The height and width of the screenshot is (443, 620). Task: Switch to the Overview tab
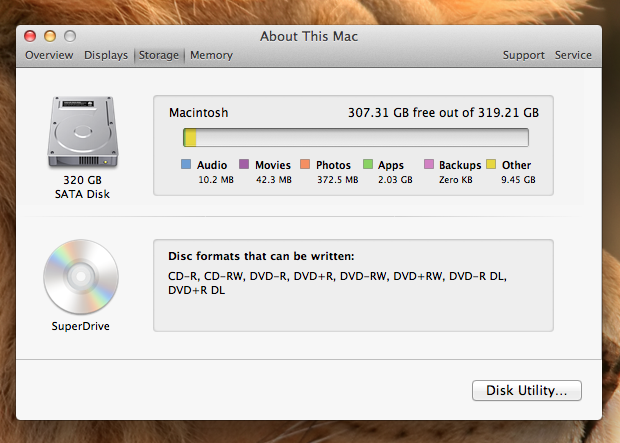[49, 55]
